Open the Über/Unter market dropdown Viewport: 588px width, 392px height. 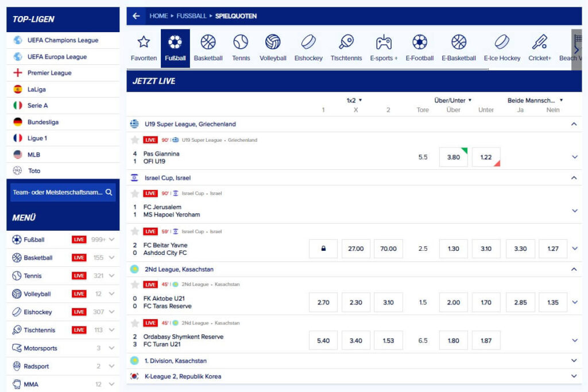[453, 100]
